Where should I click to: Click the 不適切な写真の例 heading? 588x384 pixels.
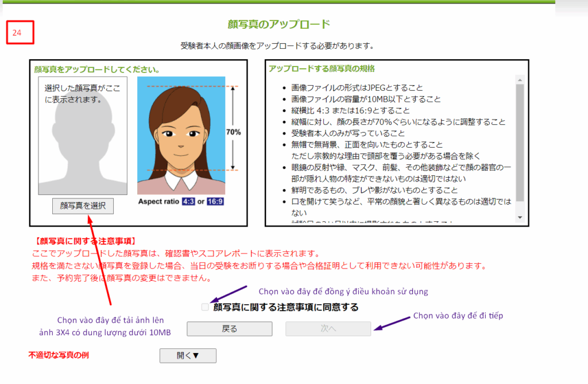click(x=59, y=355)
